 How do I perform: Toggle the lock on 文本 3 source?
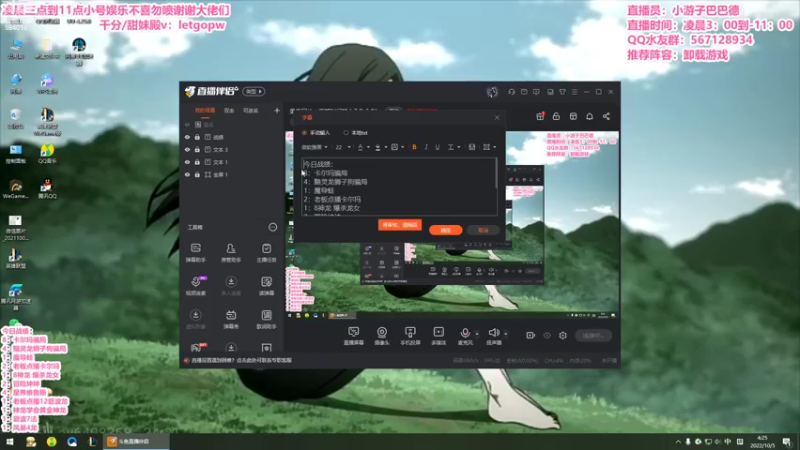point(197,149)
